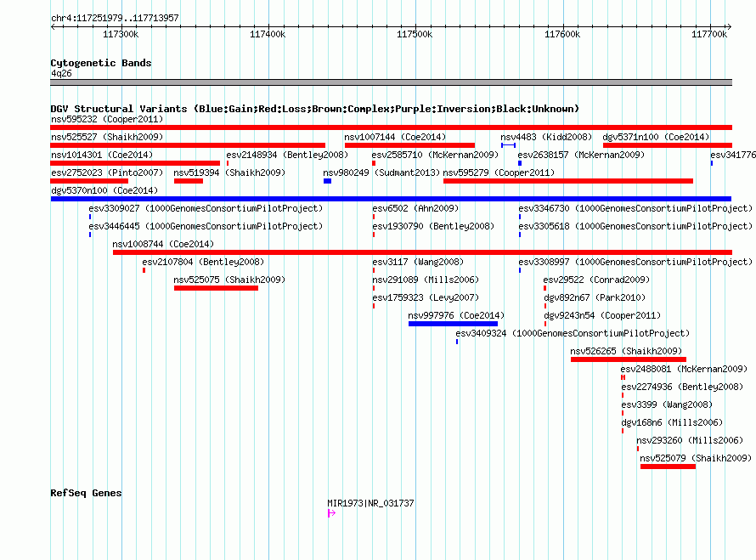The height and width of the screenshot is (560, 756).
Task: Click esv3309027 blue marker
Action: [90, 217]
